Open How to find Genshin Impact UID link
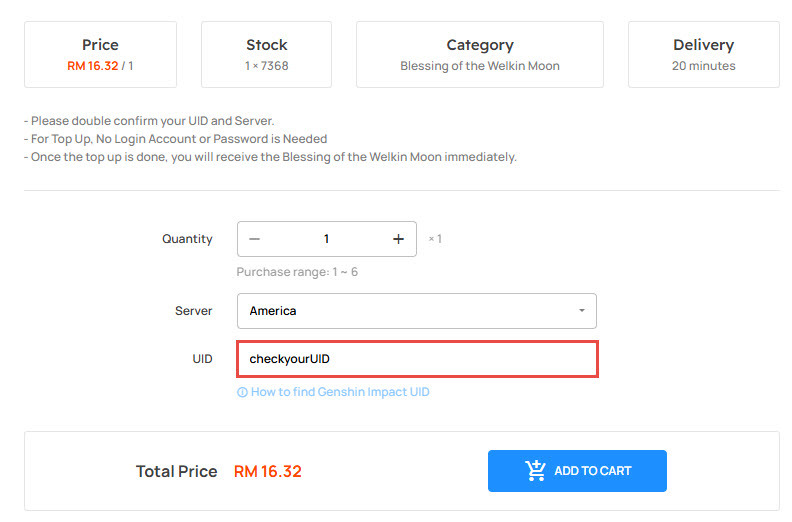 340,392
